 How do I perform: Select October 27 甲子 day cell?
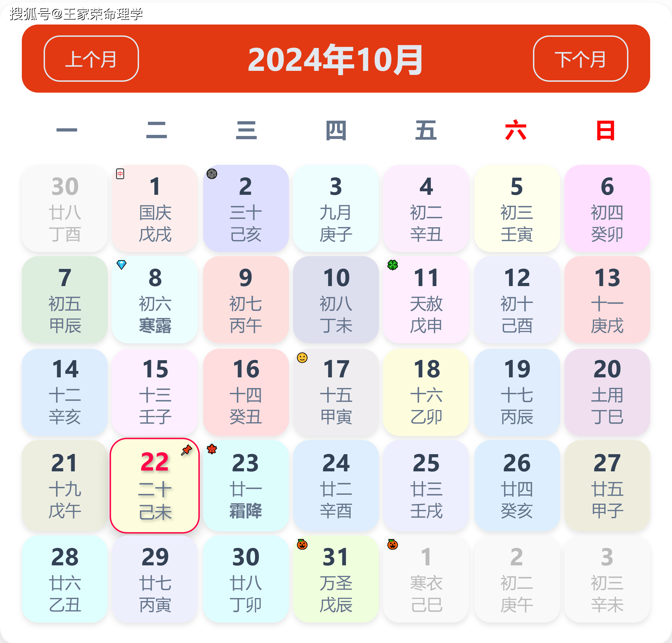coord(607,486)
